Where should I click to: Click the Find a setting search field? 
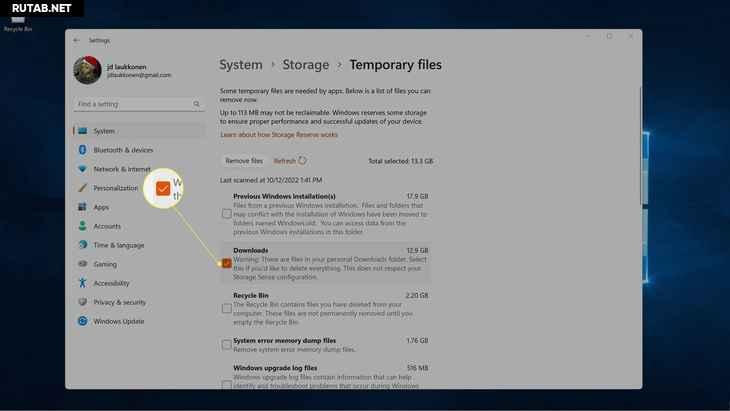(139, 104)
